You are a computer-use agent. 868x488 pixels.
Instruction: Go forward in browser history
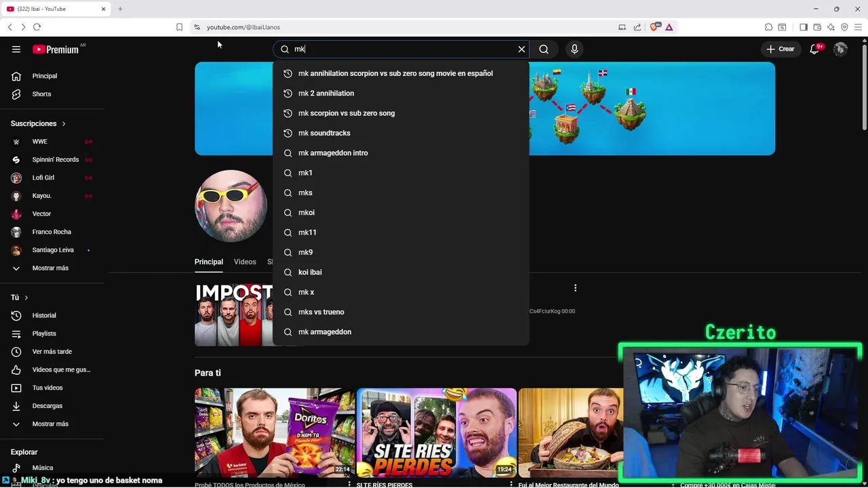point(23,27)
